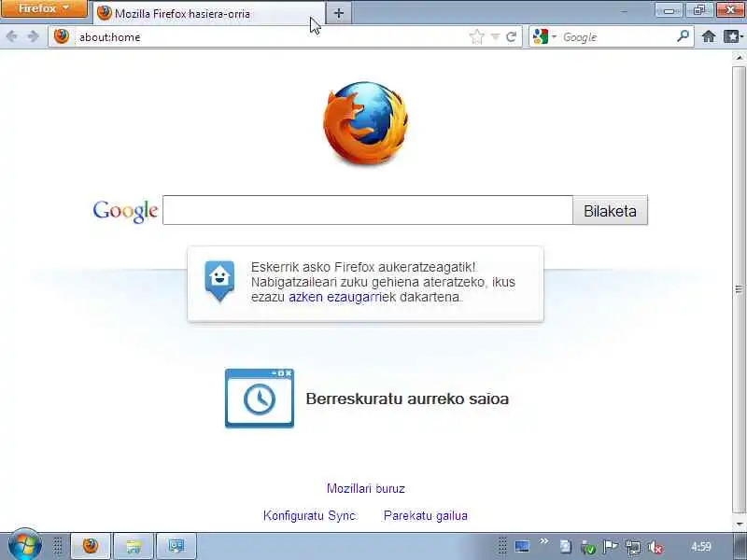The image size is (747, 560).
Task: Open the Konfiguratu Sync link
Action: (x=310, y=516)
